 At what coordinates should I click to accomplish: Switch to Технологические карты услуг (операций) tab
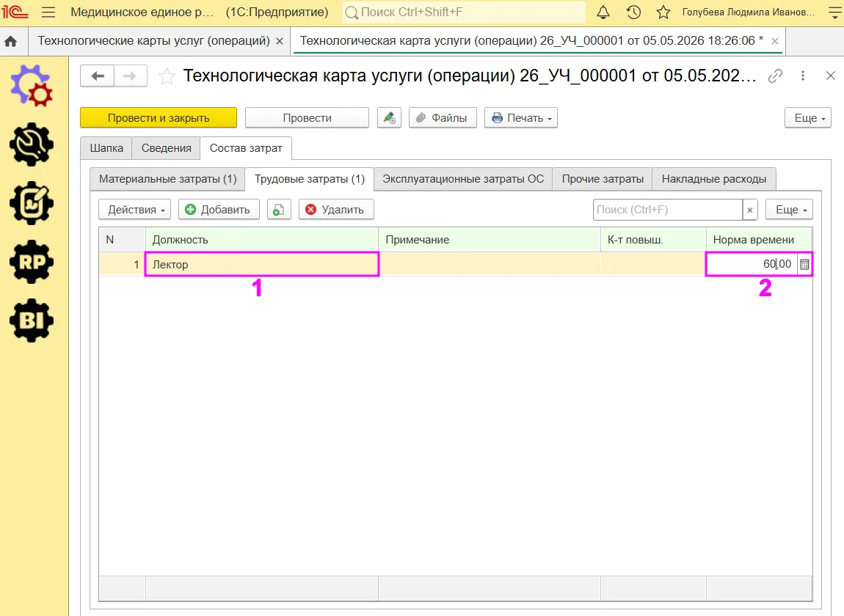[153, 41]
